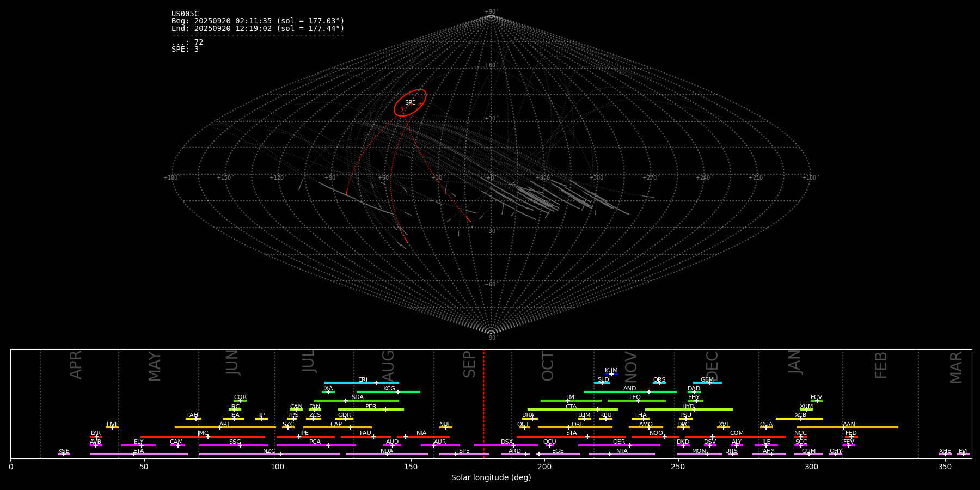The image size is (980, 490).
Task: Click the AAN shower label
Action: (849, 425)
